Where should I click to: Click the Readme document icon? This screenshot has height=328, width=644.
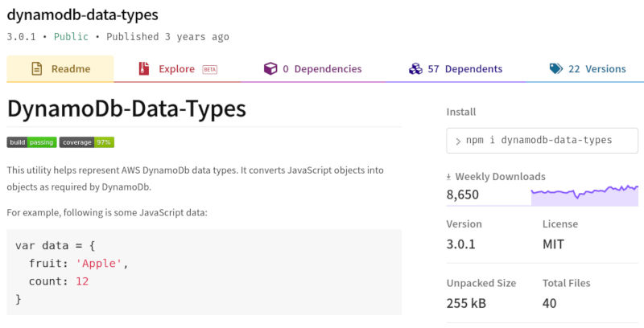pyautogui.click(x=36, y=68)
